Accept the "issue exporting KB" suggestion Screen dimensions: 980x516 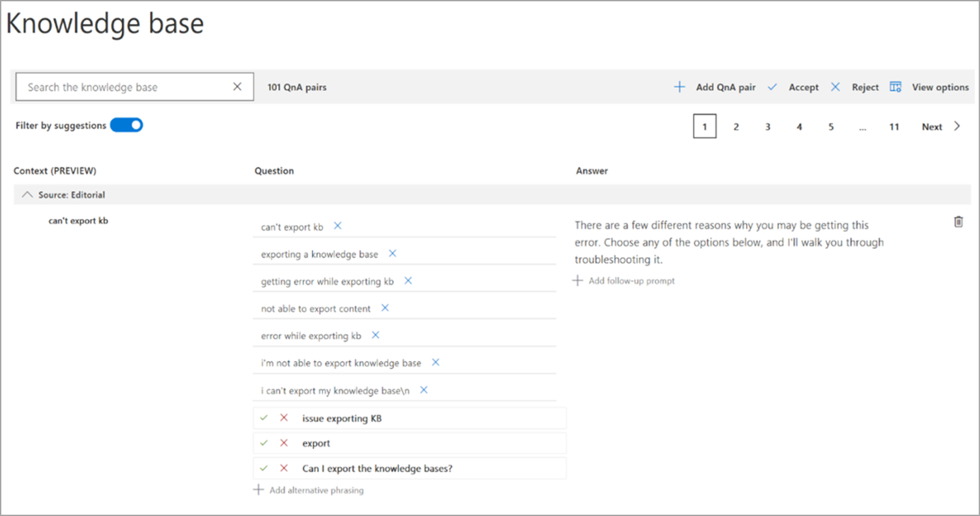pos(263,418)
